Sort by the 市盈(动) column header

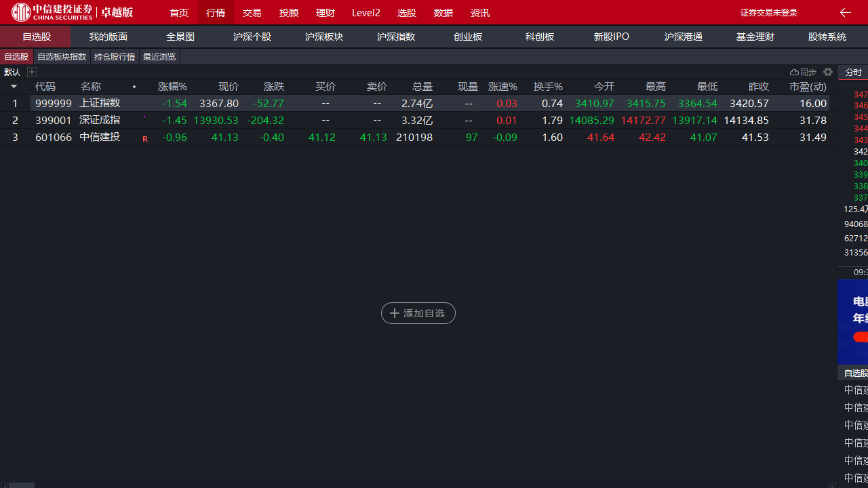[x=808, y=87]
